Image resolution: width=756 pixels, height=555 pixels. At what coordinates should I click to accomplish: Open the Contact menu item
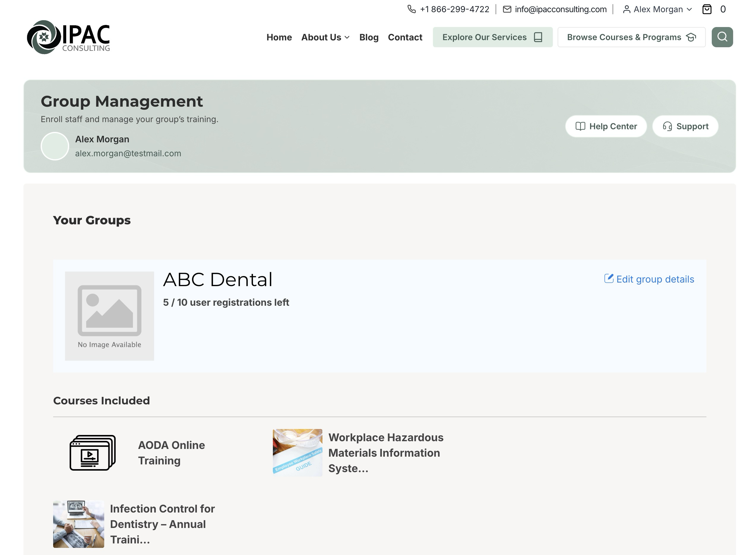click(405, 37)
